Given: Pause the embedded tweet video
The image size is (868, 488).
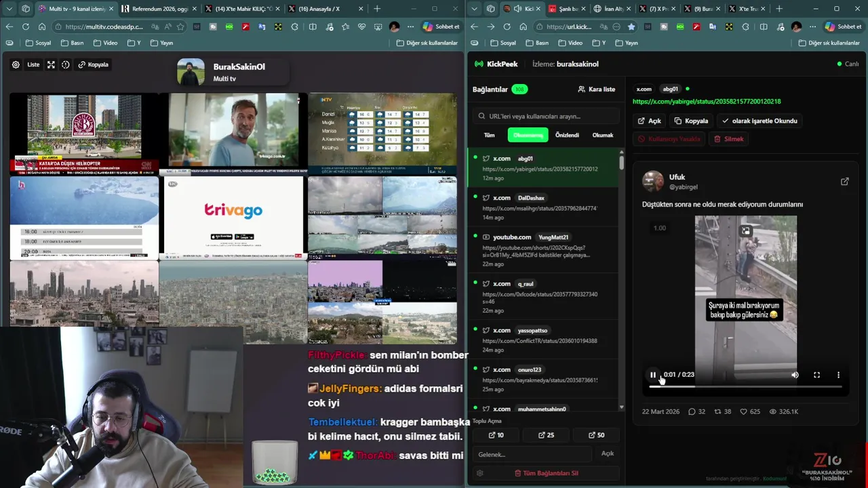Looking at the screenshot, I should click(x=653, y=375).
